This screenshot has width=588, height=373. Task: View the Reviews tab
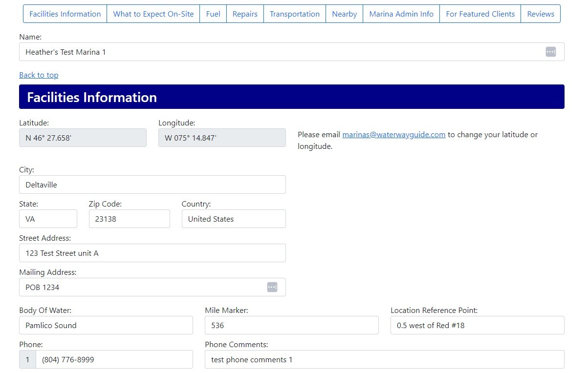(x=541, y=14)
